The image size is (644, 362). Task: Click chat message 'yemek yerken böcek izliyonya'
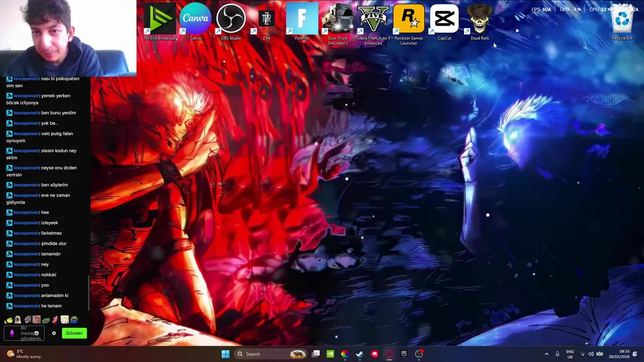38,99
